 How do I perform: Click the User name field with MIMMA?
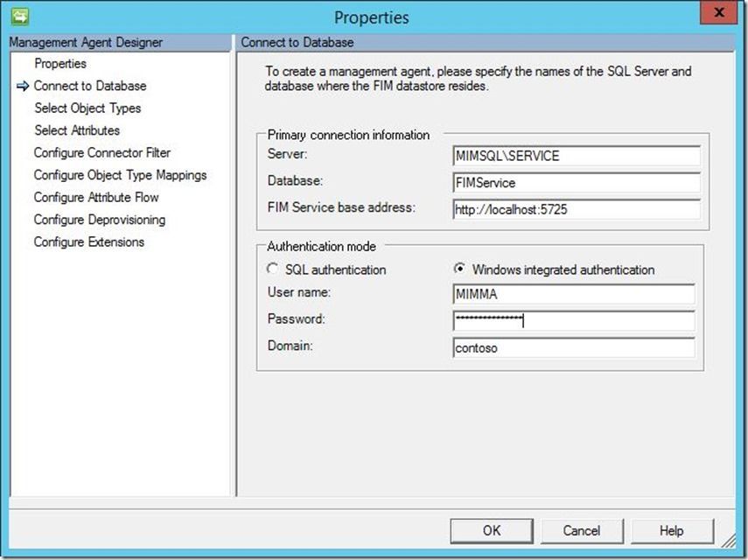[x=573, y=294]
